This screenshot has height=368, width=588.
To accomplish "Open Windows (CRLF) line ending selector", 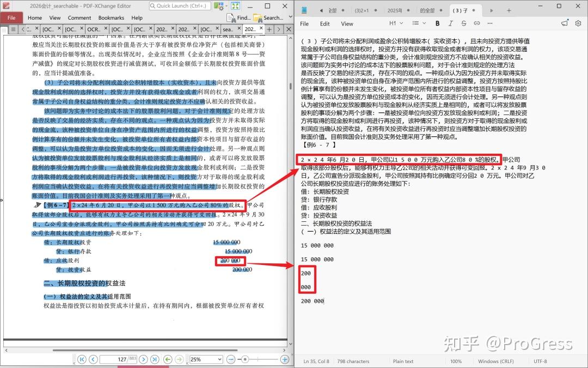I will tap(496, 361).
